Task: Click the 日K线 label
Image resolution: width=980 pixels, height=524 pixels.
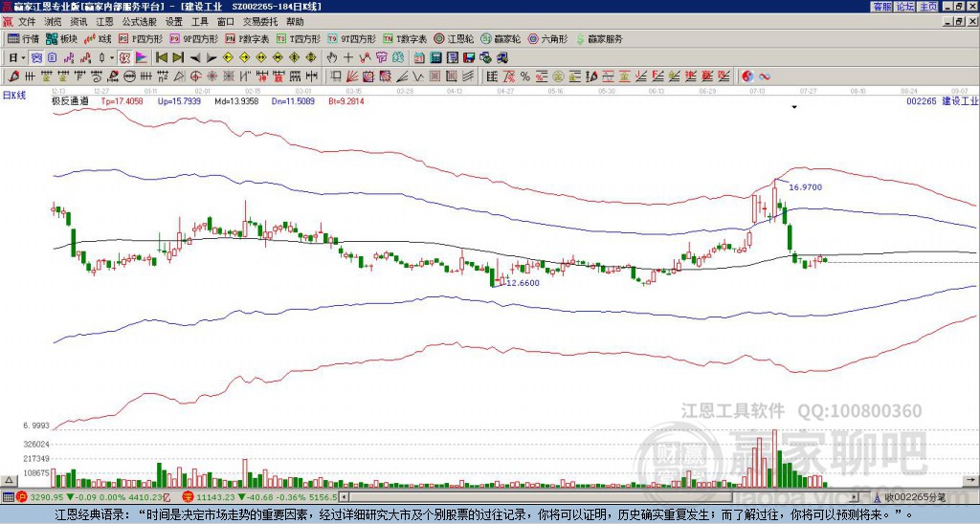Action: point(13,96)
